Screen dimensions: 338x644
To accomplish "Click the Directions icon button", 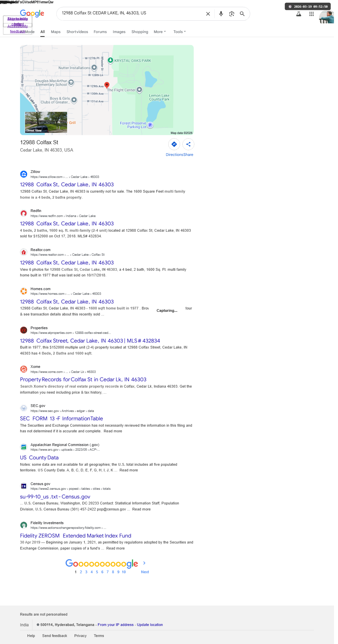I will coord(174,144).
